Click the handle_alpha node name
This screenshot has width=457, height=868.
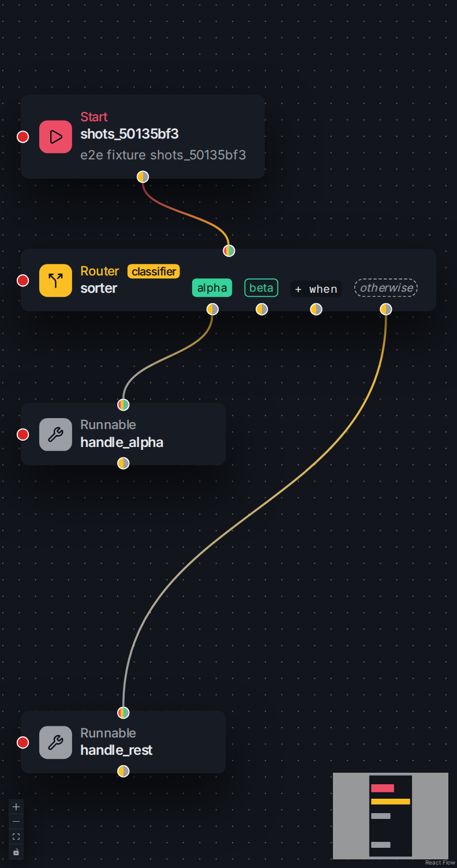pyautogui.click(x=122, y=442)
